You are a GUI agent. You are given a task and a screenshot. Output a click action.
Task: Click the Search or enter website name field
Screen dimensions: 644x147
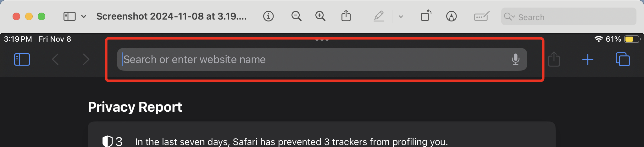click(322, 59)
